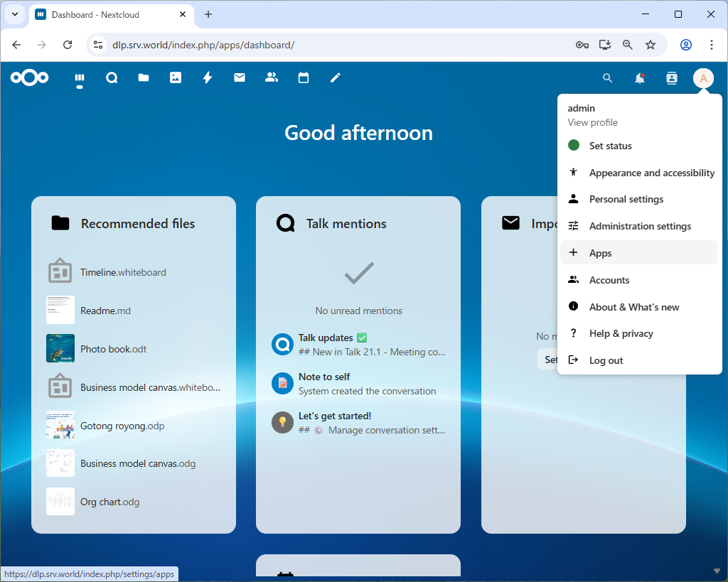Image resolution: width=728 pixels, height=582 pixels.
Task: Set status from the user menu
Action: pyautogui.click(x=610, y=146)
